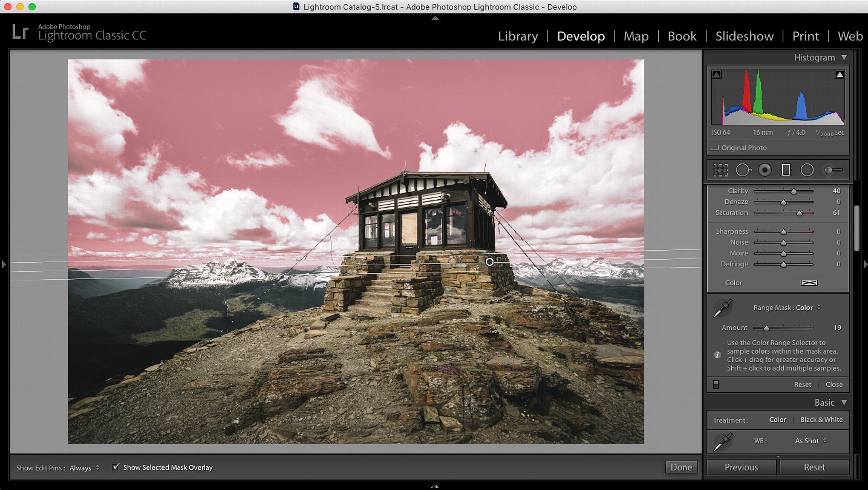Click the Previous button
The image size is (868, 490).
[741, 467]
